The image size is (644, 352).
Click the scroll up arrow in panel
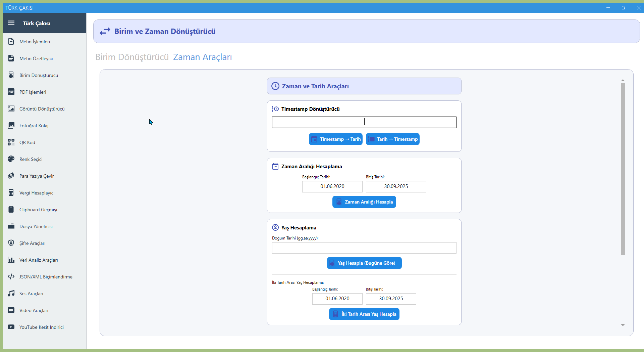tap(623, 81)
